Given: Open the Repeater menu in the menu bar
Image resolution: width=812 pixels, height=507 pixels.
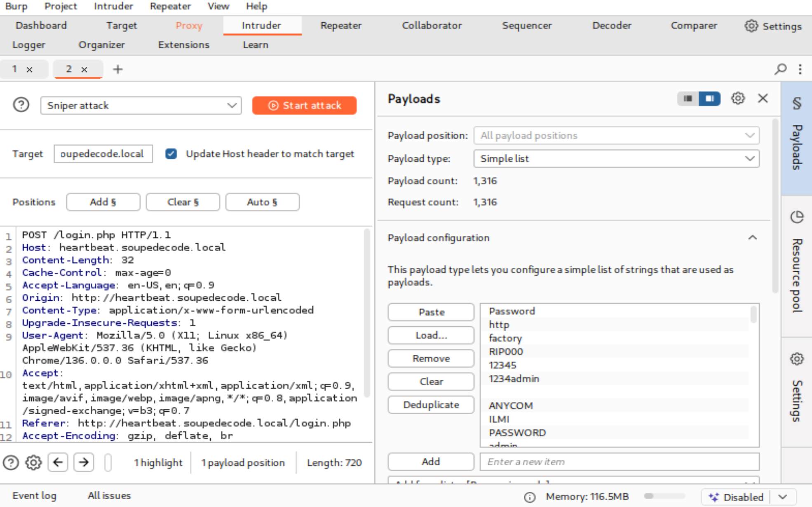Looking at the screenshot, I should click(x=170, y=6).
